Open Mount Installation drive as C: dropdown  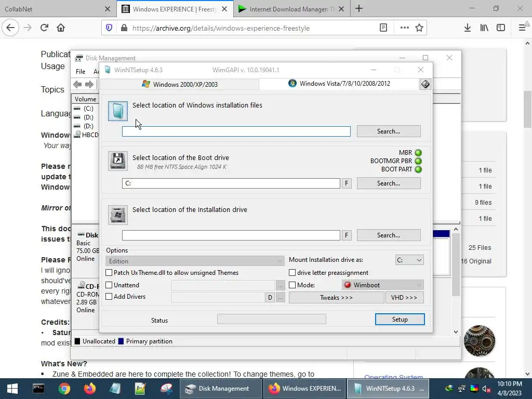coord(409,260)
